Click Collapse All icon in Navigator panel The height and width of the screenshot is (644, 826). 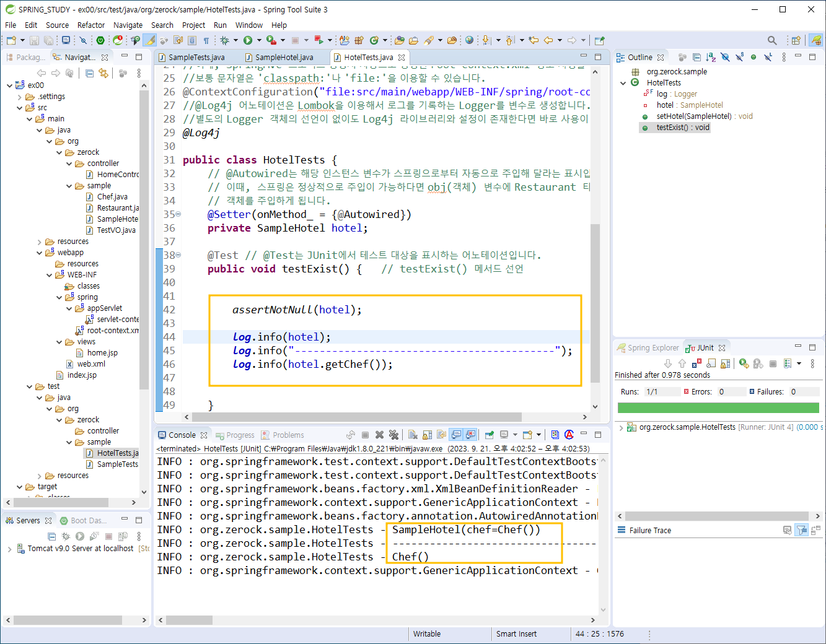(x=90, y=73)
